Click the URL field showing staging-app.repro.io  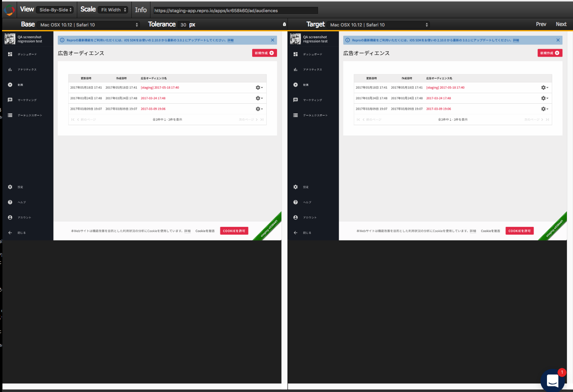[235, 10]
